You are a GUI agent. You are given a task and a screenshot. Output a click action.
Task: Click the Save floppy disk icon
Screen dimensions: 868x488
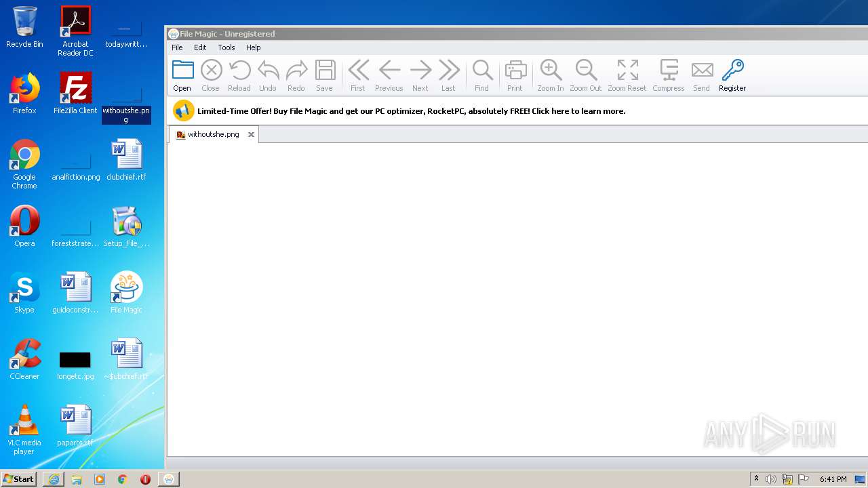click(325, 70)
